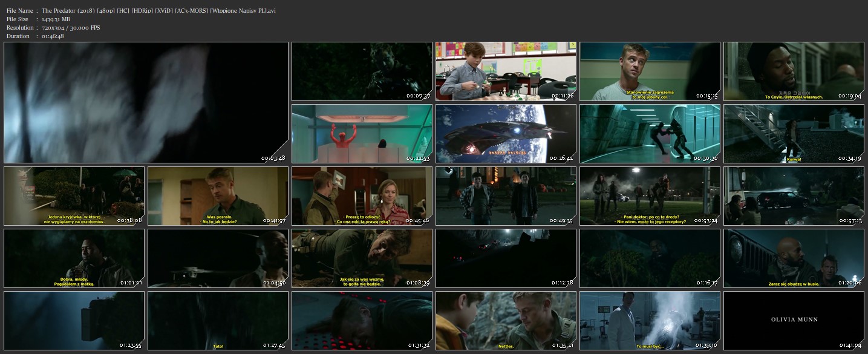Select the corridor fight thumbnail 00:30:30

pos(650,134)
